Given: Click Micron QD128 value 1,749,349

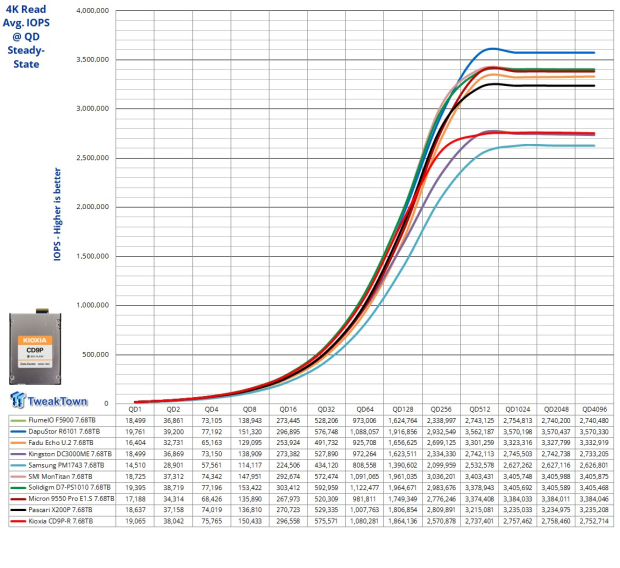Looking at the screenshot, I should point(403,499).
